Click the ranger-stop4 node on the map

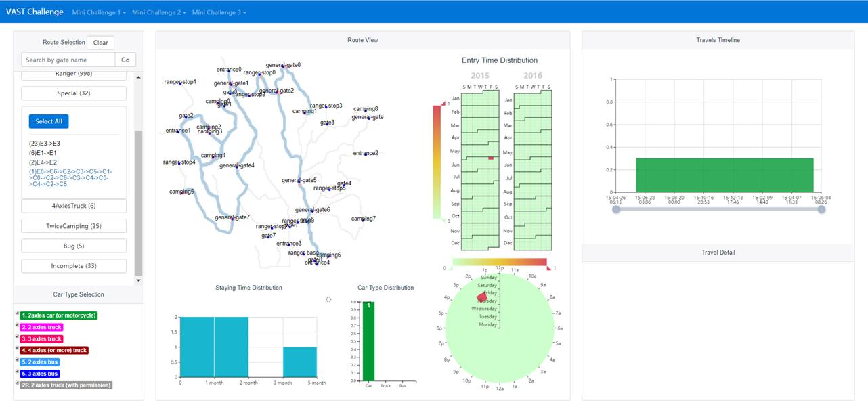point(179,162)
